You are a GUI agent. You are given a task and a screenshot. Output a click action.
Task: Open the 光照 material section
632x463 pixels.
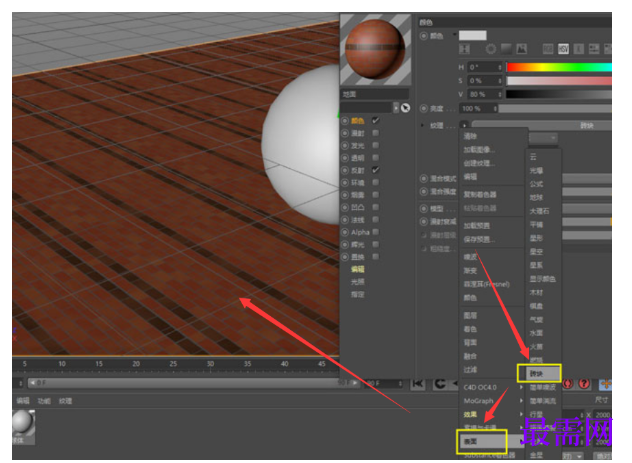coord(358,282)
